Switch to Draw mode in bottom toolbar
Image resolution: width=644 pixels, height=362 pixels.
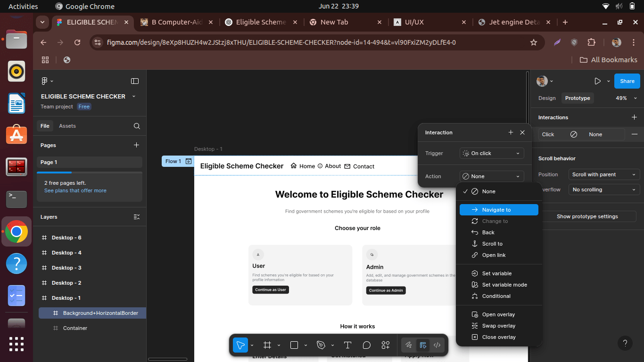pos(409,345)
